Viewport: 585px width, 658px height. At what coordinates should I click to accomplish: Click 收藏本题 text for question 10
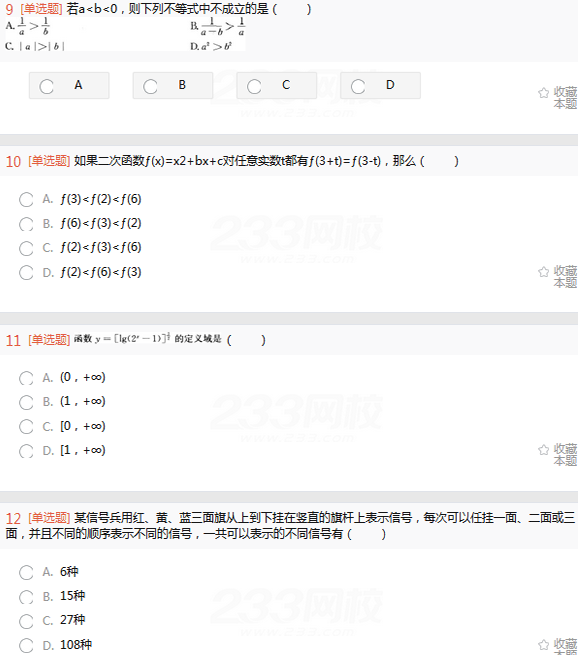[x=565, y=277]
